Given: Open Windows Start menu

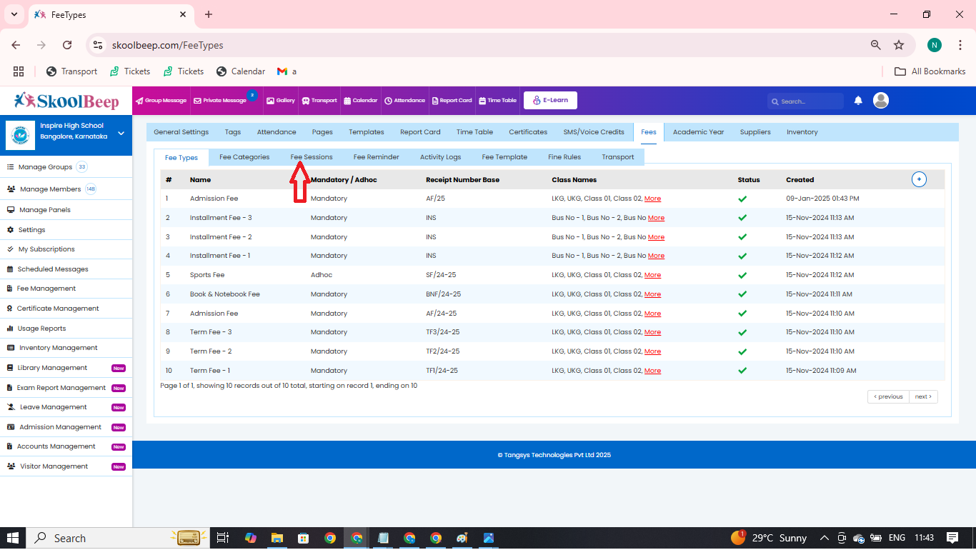Looking at the screenshot, I should point(13,538).
